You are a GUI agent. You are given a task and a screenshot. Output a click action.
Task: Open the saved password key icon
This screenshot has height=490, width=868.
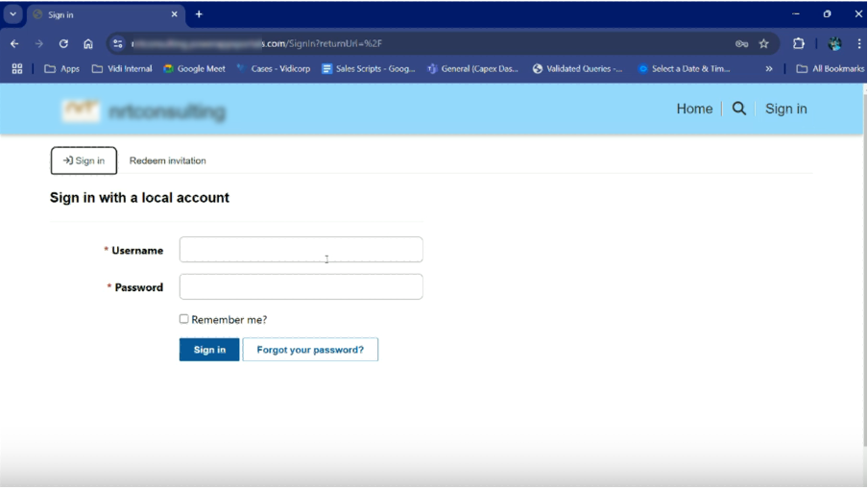(x=741, y=43)
